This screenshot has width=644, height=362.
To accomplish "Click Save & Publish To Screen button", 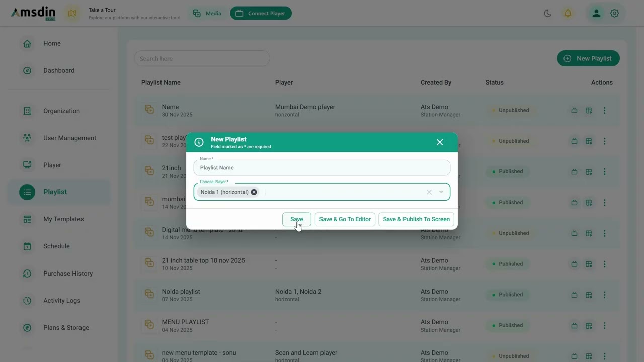I will [x=417, y=219].
